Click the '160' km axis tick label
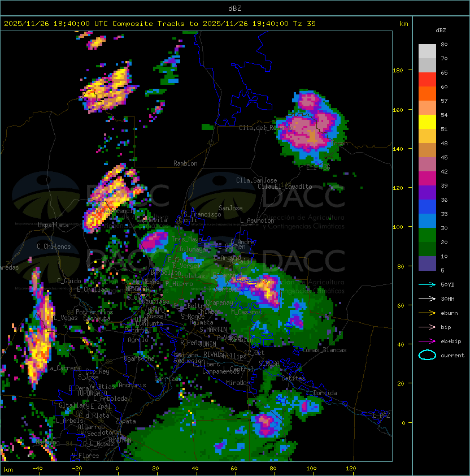 pyautogui.click(x=398, y=110)
